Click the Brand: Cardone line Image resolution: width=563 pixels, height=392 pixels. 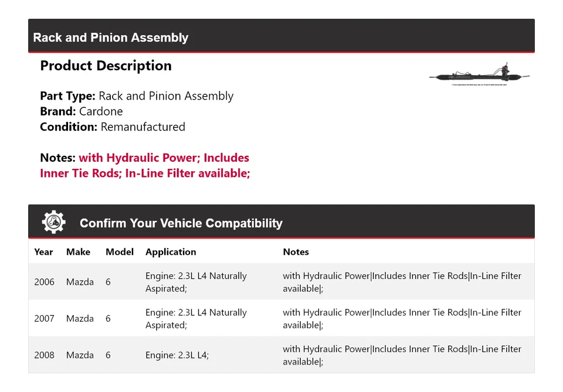pyautogui.click(x=82, y=111)
